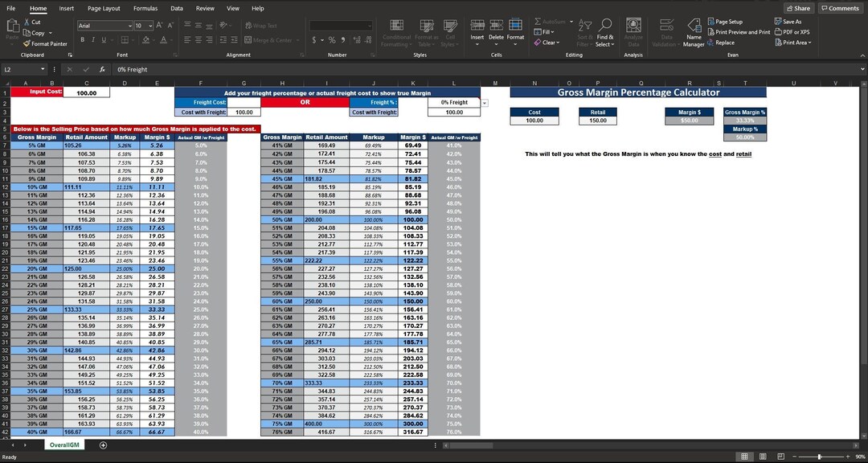Apply Percent Style number formatting
Screen dimensions: 868x463
click(x=331, y=39)
